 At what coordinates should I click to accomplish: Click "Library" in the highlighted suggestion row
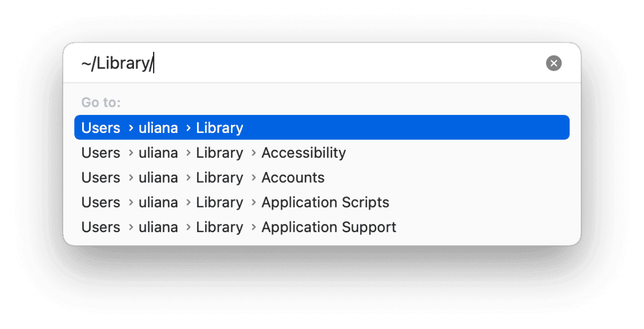pyautogui.click(x=219, y=128)
